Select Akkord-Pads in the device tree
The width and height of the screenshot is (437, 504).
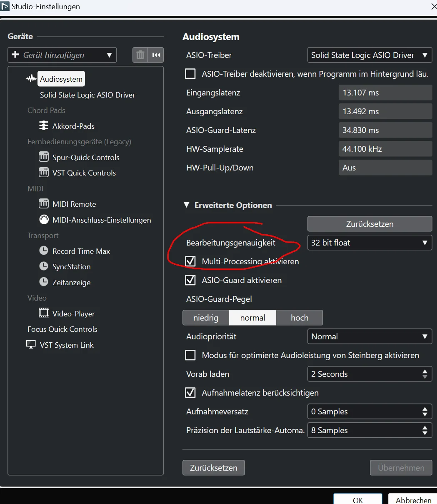pos(73,126)
